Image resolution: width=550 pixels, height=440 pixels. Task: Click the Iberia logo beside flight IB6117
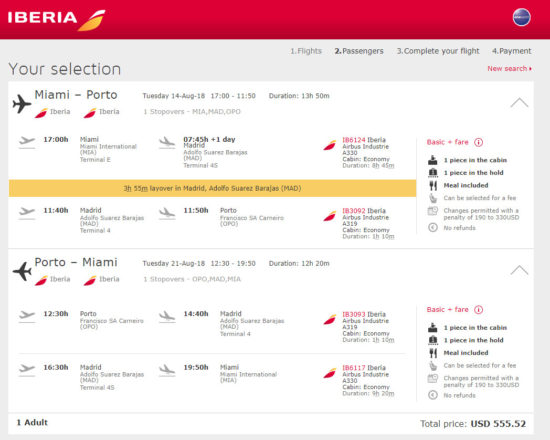[x=330, y=373]
